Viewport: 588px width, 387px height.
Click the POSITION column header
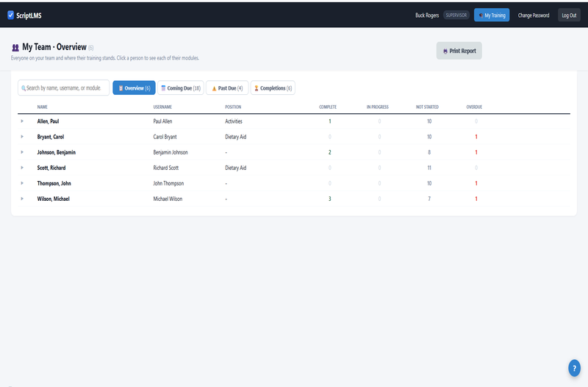(233, 107)
